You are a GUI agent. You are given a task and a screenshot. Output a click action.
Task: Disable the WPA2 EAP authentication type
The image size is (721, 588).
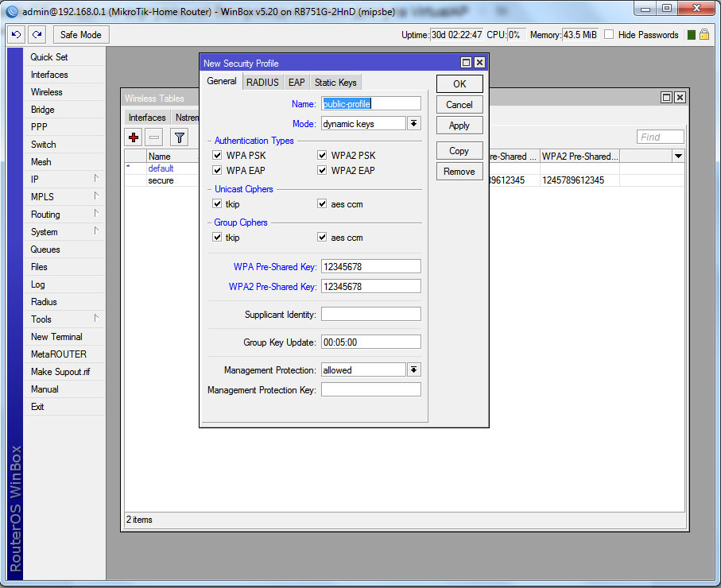322,170
